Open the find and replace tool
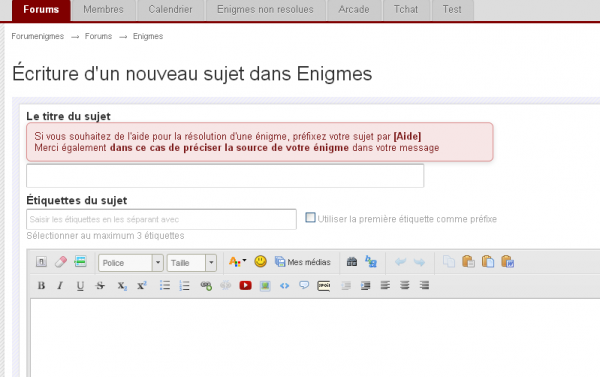Image resolution: width=600 pixels, height=377 pixels. point(371,262)
